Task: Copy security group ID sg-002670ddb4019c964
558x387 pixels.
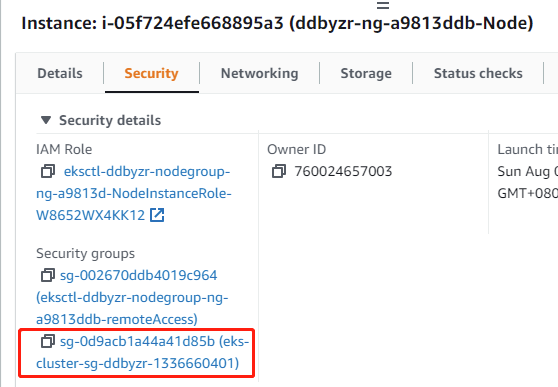Action: (x=48, y=275)
